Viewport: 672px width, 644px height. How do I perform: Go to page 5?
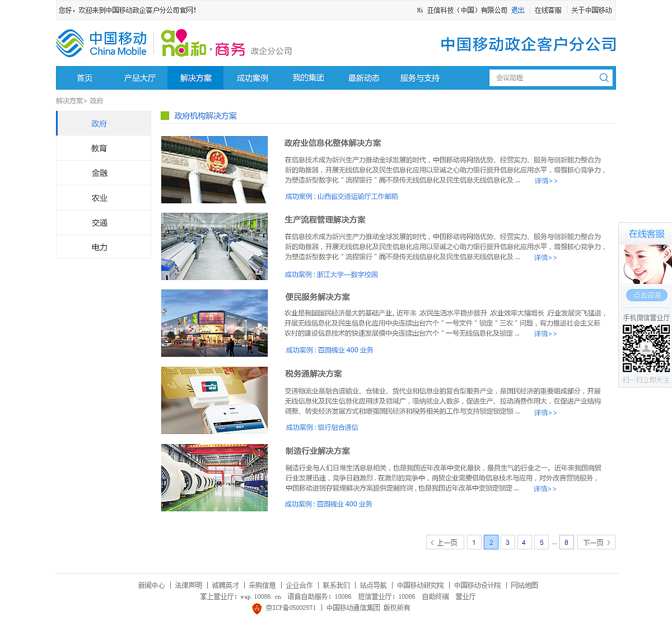coord(542,542)
